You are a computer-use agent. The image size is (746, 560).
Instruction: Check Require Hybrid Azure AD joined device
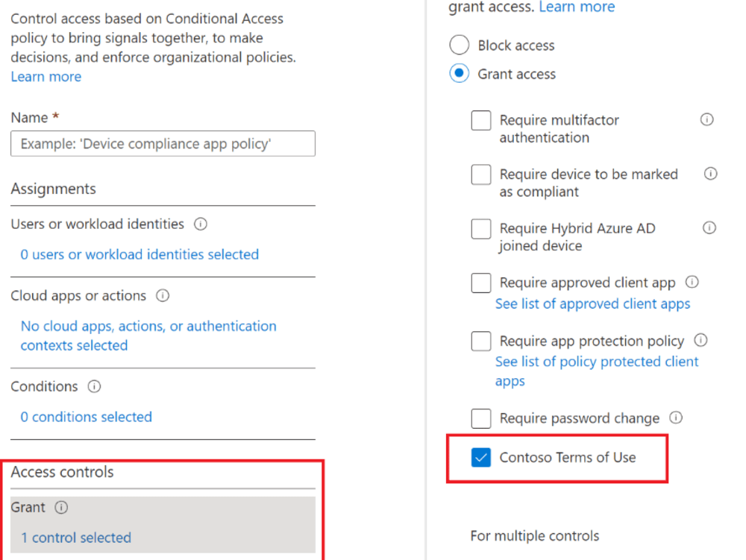click(x=481, y=229)
